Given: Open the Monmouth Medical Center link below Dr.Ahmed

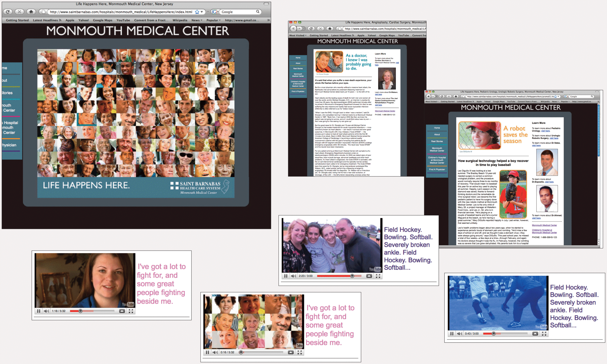Looking at the screenshot, I should click(x=544, y=225).
